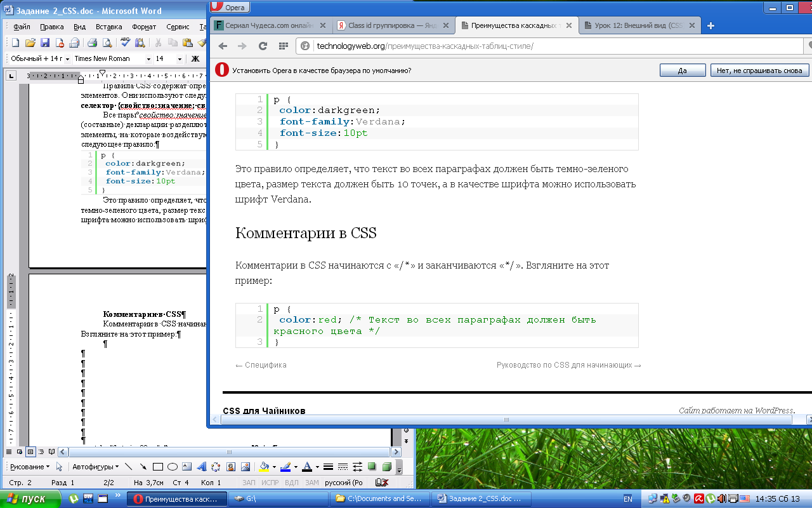Insert a diagram or organization chart
Image resolution: width=812 pixels, height=508 pixels.
[216, 467]
